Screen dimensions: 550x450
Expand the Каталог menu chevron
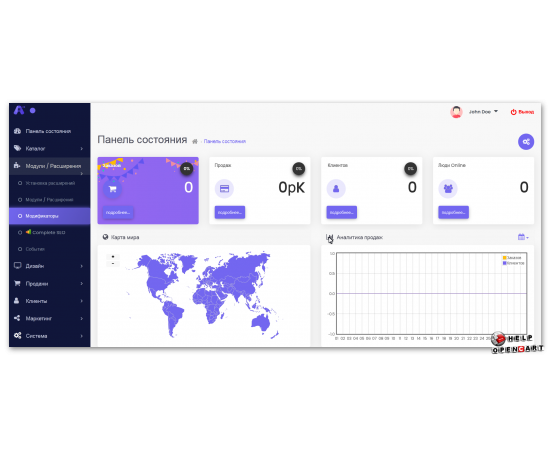82,149
